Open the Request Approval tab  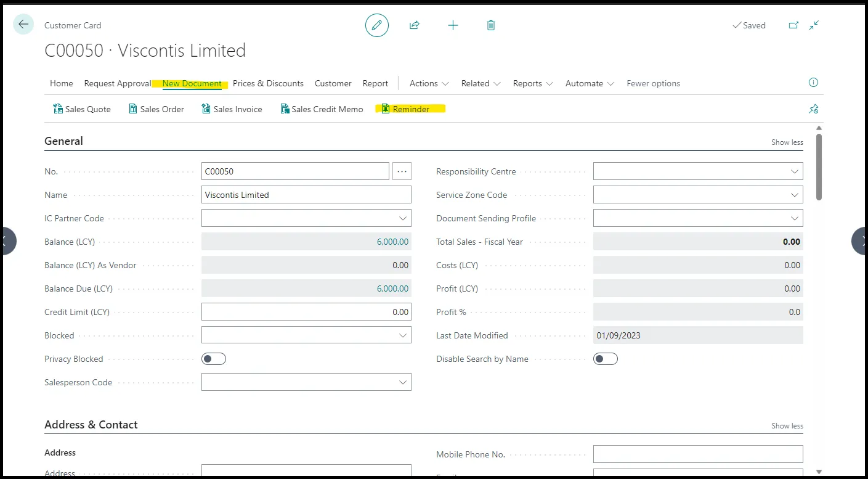point(118,83)
